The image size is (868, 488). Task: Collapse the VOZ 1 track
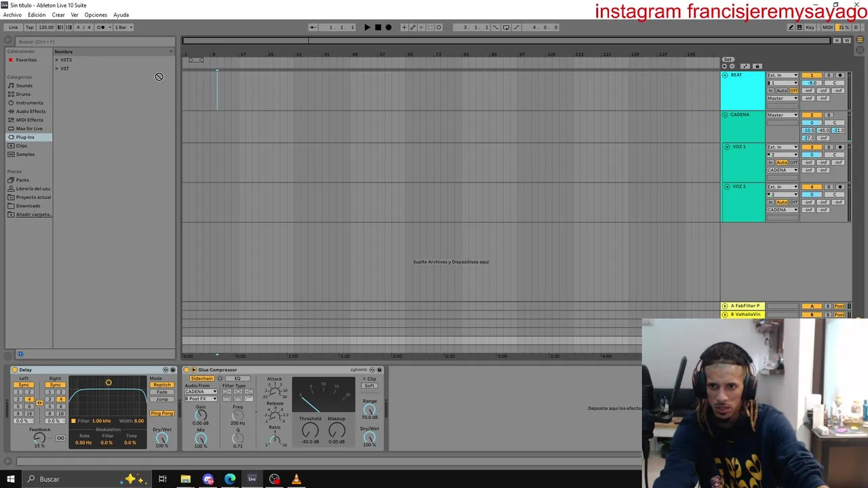[x=727, y=147]
